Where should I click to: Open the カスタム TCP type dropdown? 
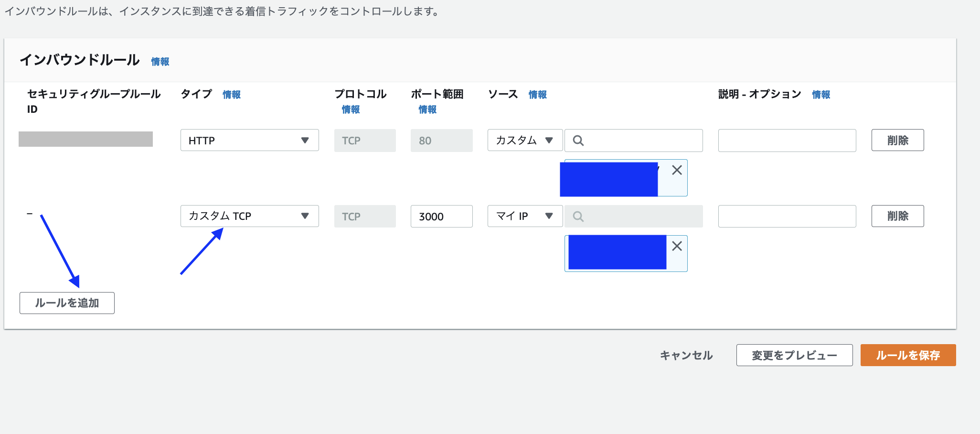click(249, 216)
